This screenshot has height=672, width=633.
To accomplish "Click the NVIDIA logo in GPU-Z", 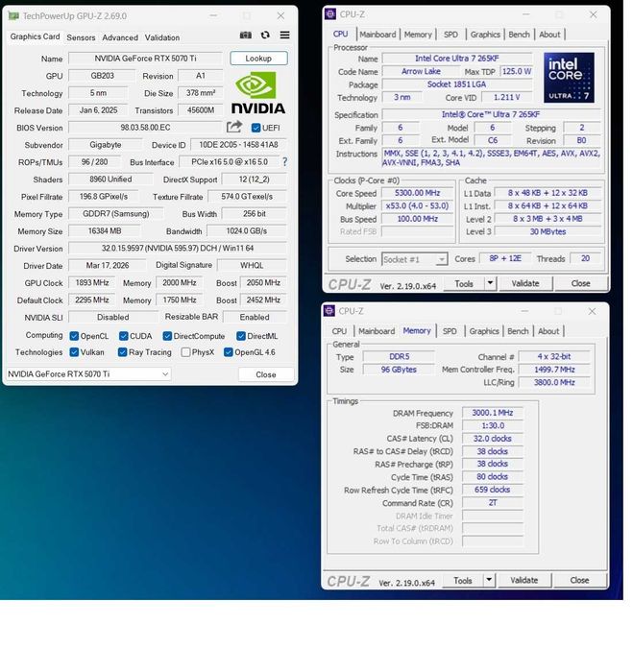I will [258, 93].
